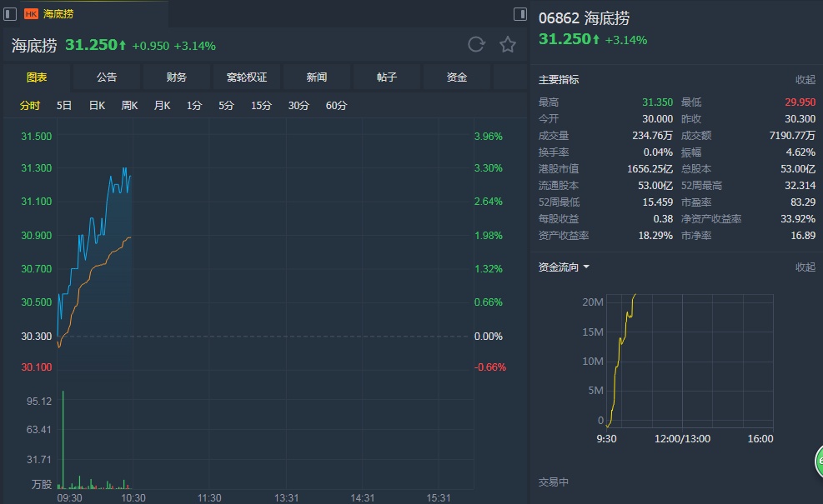Click the refresh quote icon
This screenshot has height=504, width=823.
[476, 45]
